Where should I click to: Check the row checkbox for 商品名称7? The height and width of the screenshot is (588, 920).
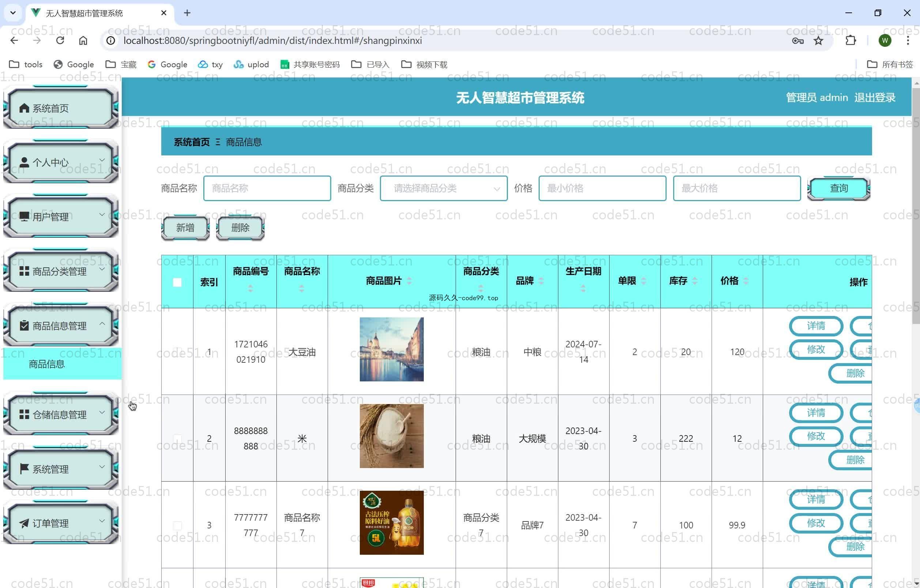pos(177,525)
